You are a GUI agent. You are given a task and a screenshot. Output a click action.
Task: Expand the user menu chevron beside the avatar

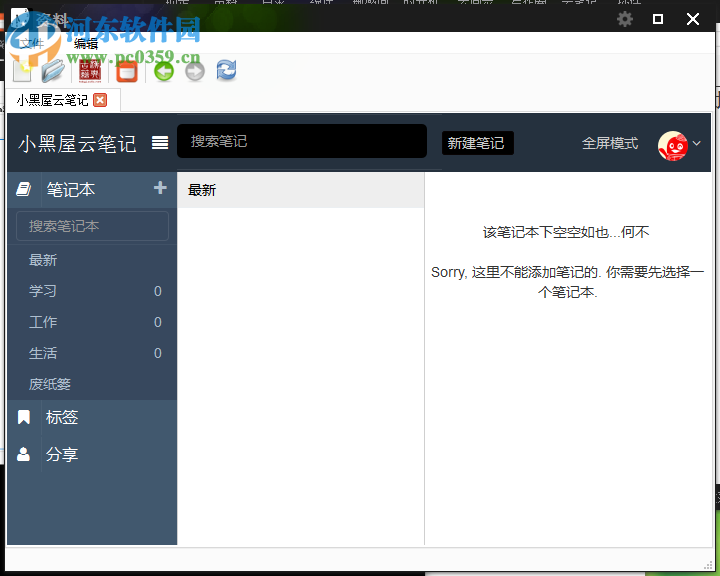coord(697,143)
